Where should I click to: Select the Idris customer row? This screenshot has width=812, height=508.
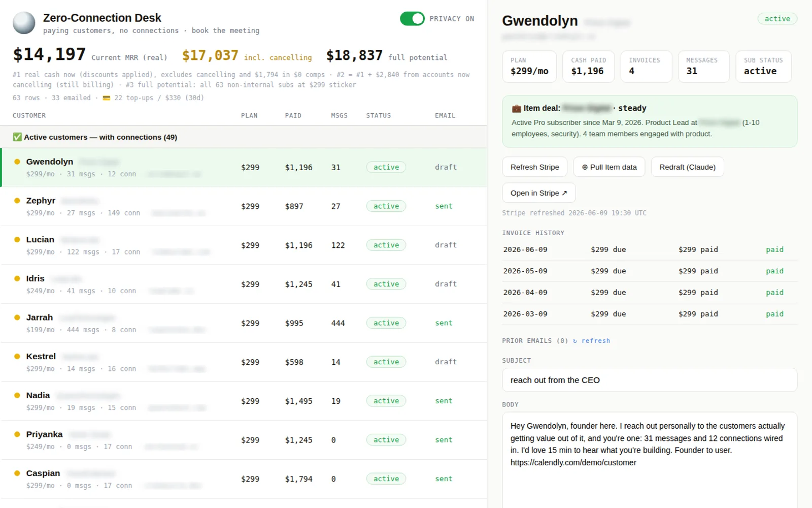pos(244,284)
